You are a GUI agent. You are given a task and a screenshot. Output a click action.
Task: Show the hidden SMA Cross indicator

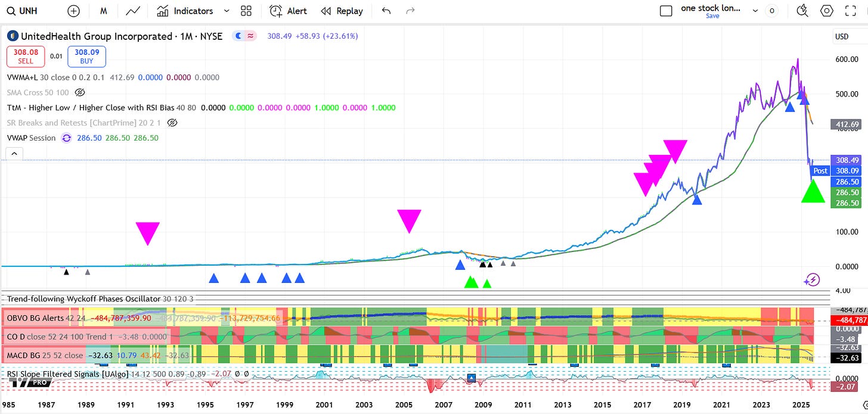(80, 93)
